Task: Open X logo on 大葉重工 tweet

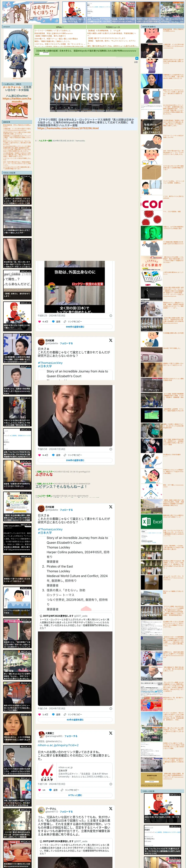Action: tap(110, 733)
